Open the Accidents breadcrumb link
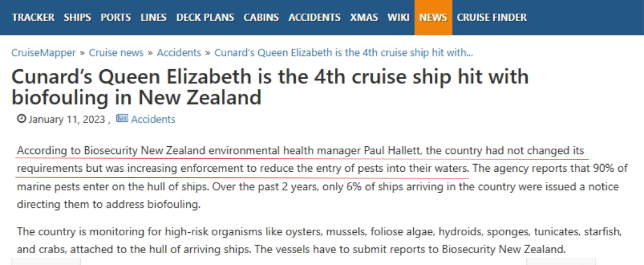 coord(179,53)
